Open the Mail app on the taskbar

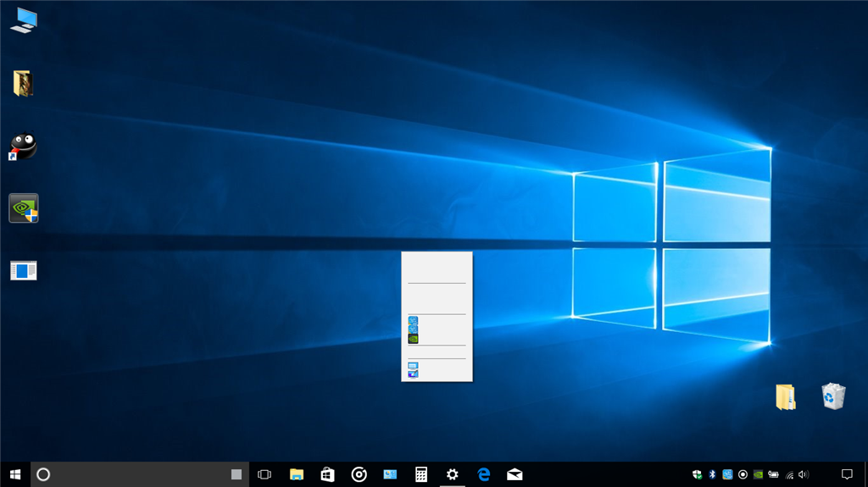(x=515, y=474)
